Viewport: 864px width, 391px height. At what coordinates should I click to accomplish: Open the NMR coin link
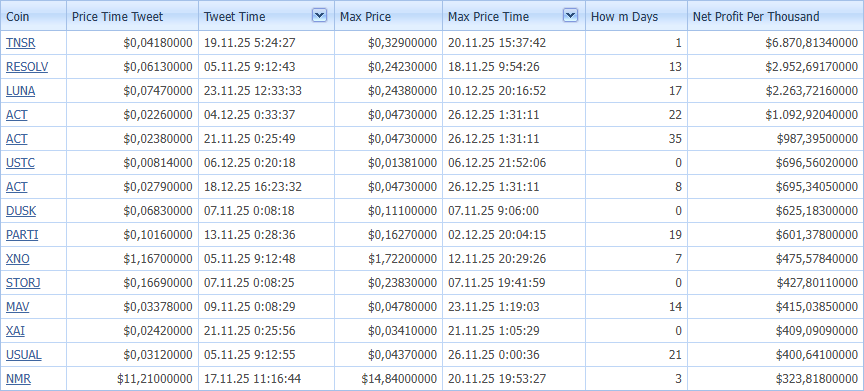pyautogui.click(x=18, y=378)
